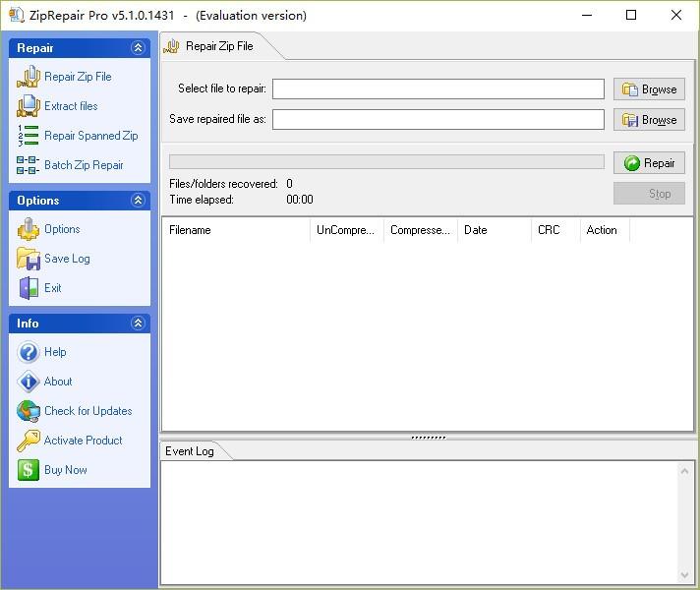This screenshot has height=590, width=700.
Task: Collapse the Repair panel section
Action: coord(138,48)
